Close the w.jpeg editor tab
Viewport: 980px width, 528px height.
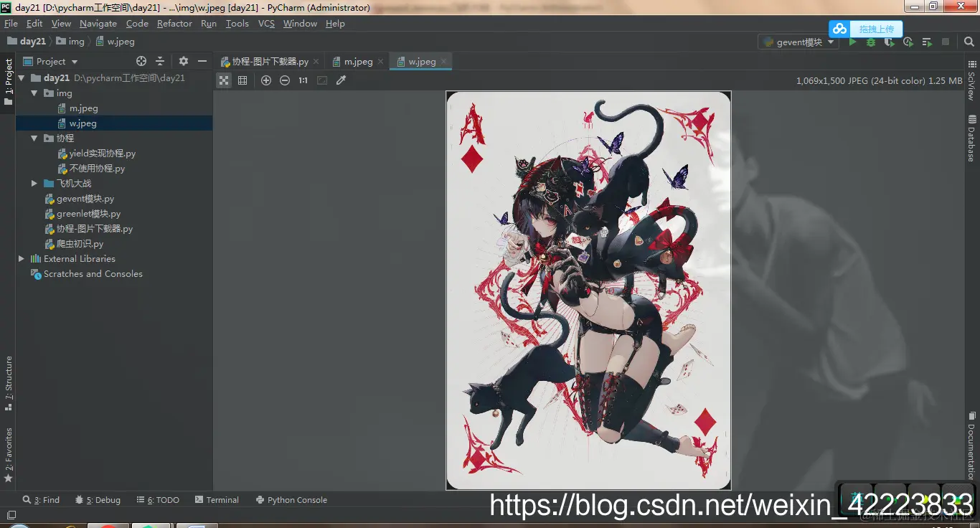[x=444, y=62]
